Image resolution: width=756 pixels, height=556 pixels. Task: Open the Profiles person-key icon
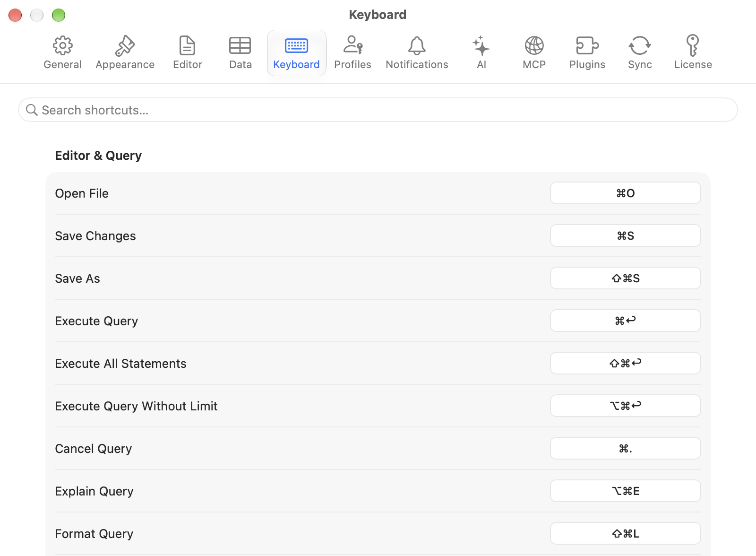352,46
